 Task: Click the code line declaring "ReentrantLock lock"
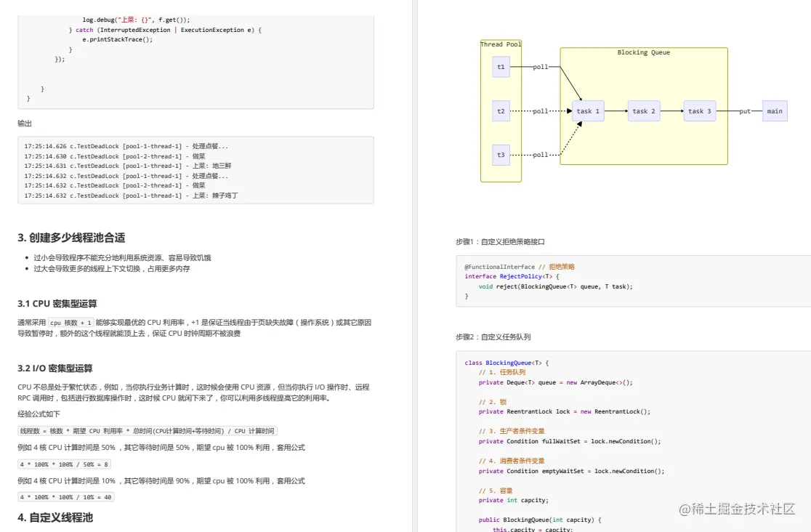pyautogui.click(x=565, y=411)
